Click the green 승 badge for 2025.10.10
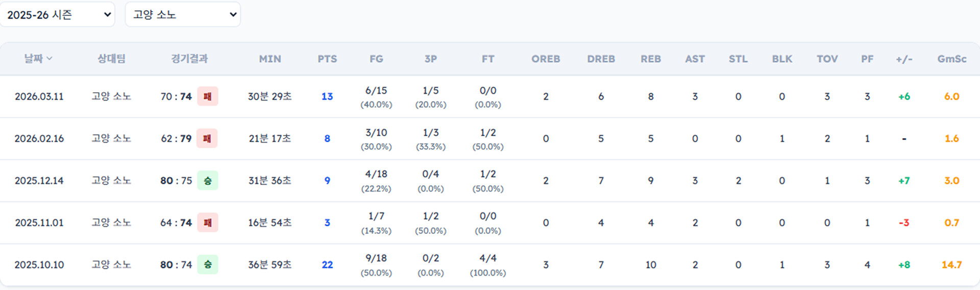 click(208, 265)
